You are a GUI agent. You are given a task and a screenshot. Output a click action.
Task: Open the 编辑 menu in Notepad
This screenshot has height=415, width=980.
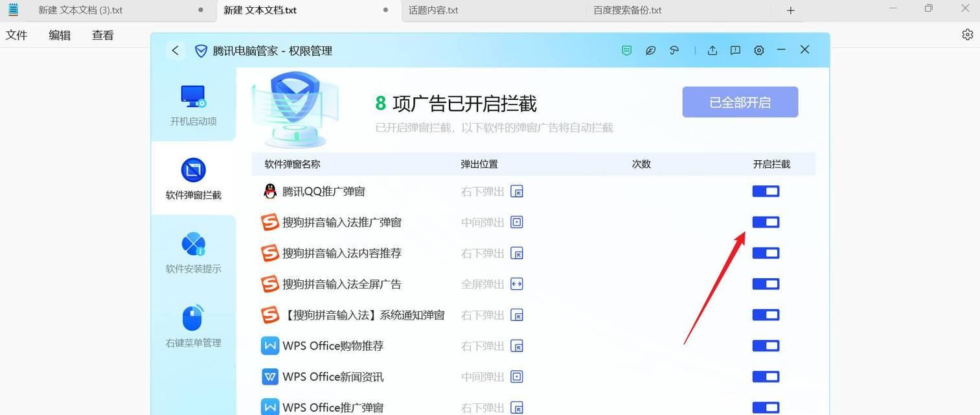coord(60,35)
